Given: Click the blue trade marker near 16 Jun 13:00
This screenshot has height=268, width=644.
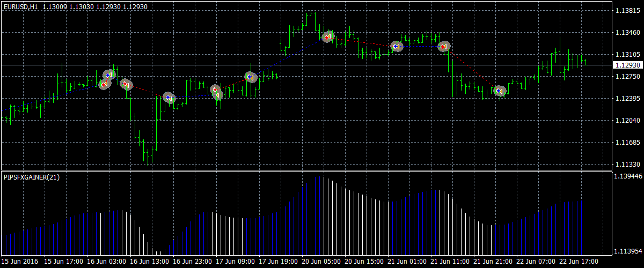Looking at the screenshot, I should pyautogui.click(x=169, y=98).
